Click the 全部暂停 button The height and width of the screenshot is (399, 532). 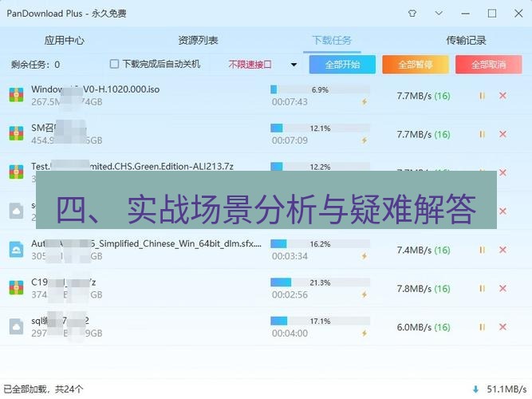click(416, 65)
